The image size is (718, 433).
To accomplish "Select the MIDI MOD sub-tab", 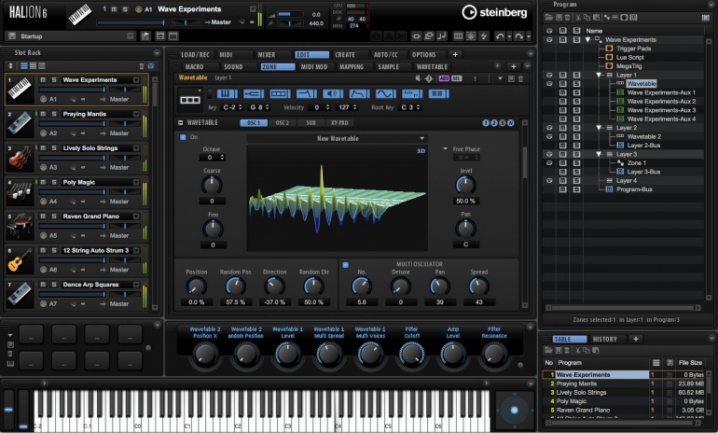I will click(x=314, y=67).
